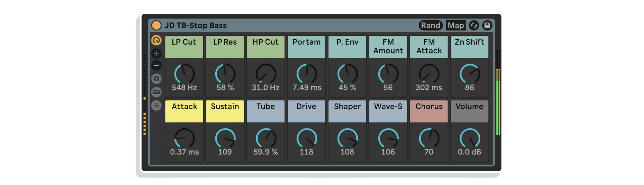Click the Drive macro knob
This screenshot has width=644, height=185.
(x=307, y=138)
